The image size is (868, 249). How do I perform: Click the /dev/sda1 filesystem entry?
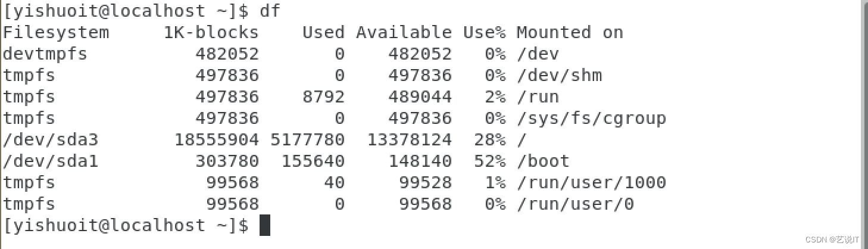pos(51,161)
